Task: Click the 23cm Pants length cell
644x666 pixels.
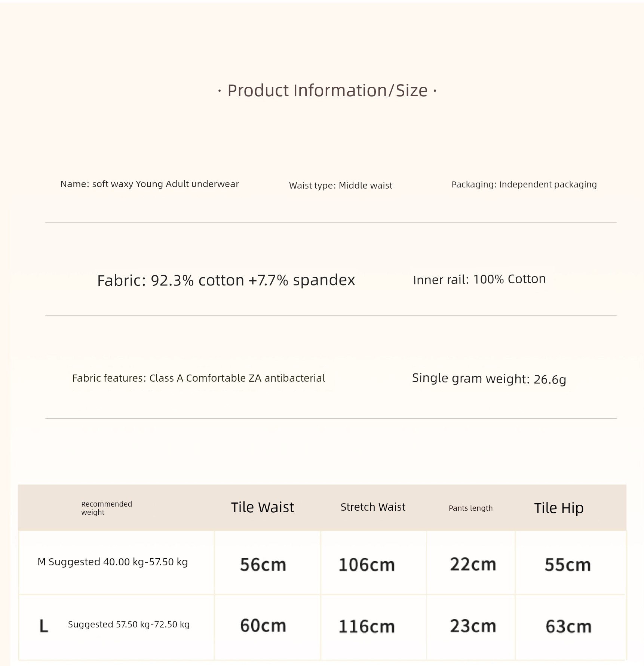Action: pos(473,626)
